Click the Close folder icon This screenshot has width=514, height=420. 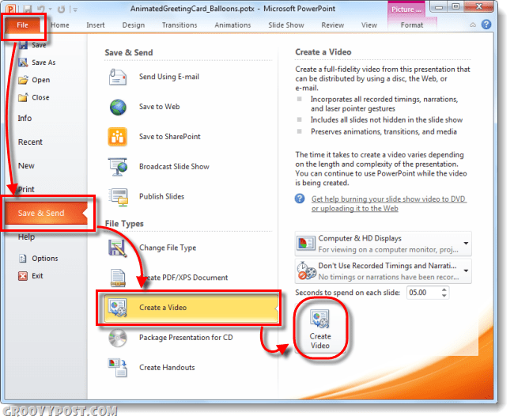pyautogui.click(x=23, y=97)
